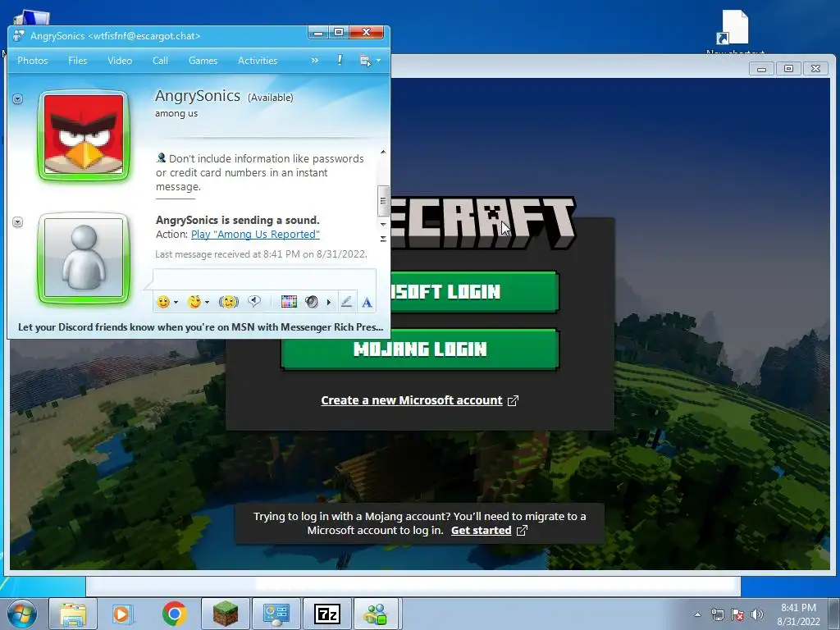Click the Mojang Login button
The image size is (840, 630).
click(x=420, y=349)
